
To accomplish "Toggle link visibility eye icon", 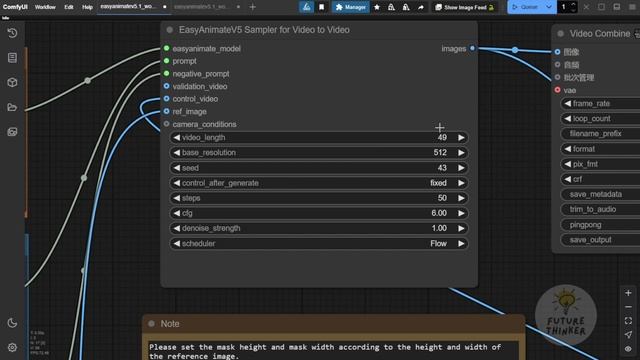I will [x=628, y=349].
